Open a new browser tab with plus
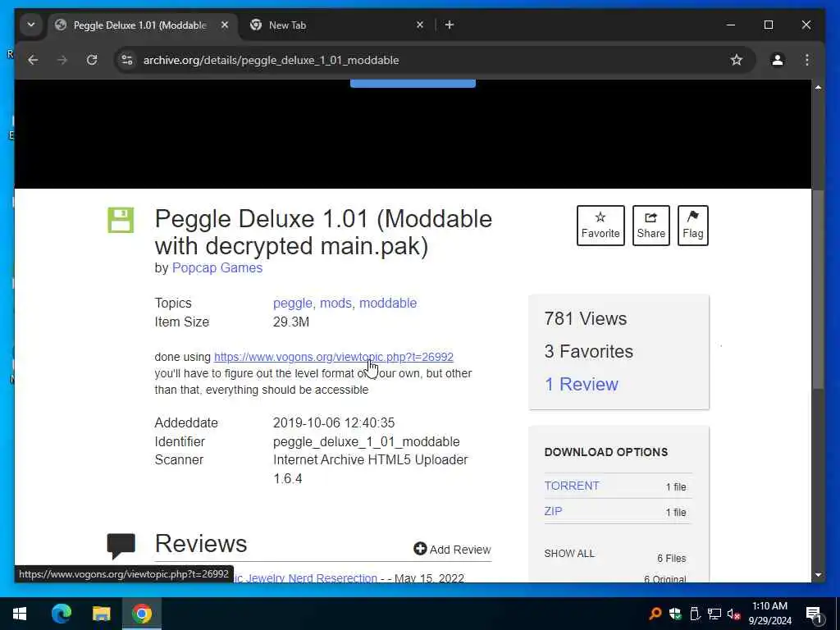 [x=450, y=25]
